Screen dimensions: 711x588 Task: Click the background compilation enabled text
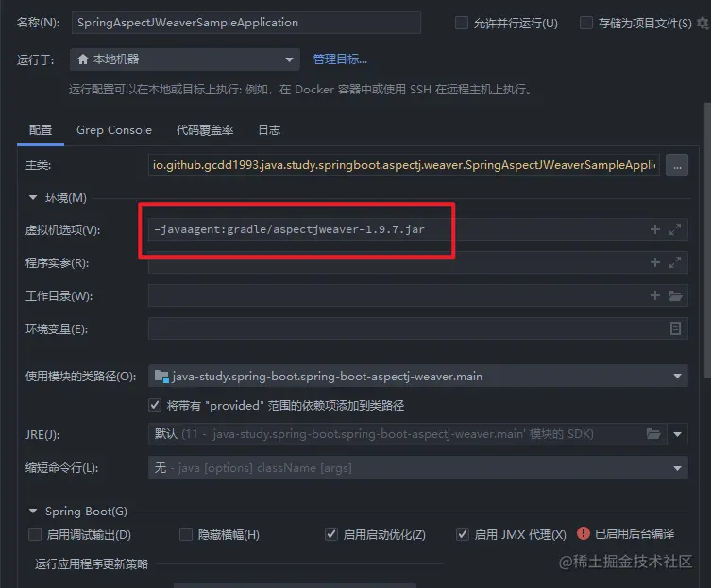tap(635, 534)
